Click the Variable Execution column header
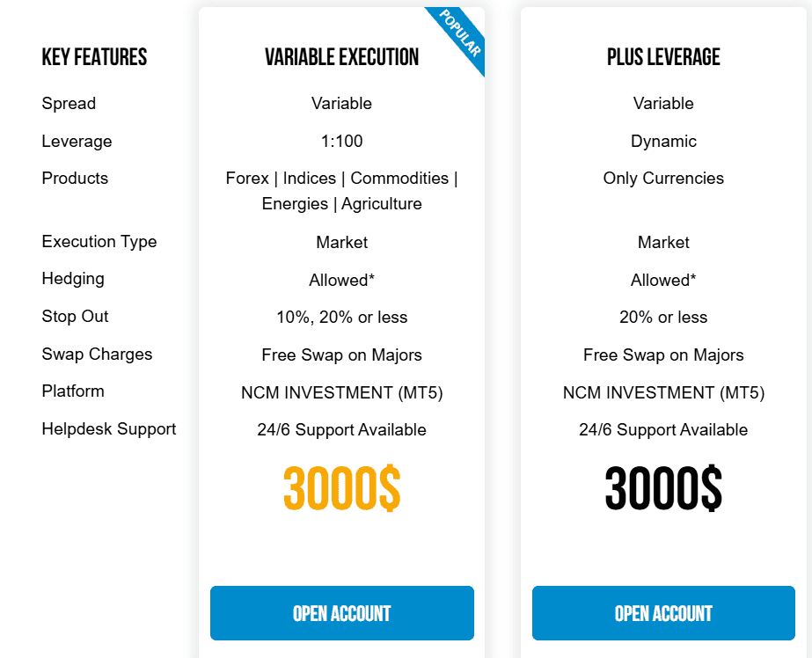The height and width of the screenshot is (658, 812). (x=341, y=57)
